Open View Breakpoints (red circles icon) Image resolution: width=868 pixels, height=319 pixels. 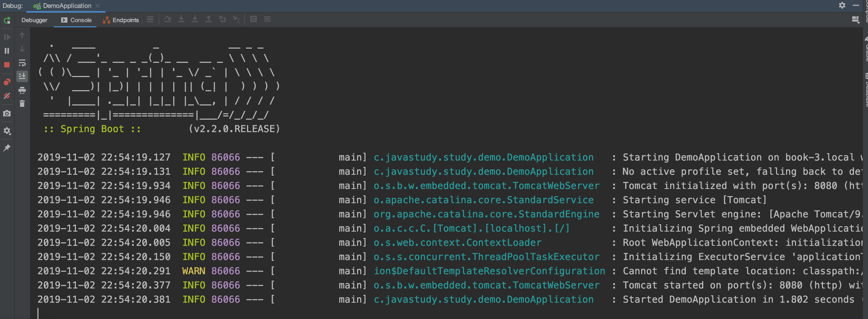pos(7,82)
